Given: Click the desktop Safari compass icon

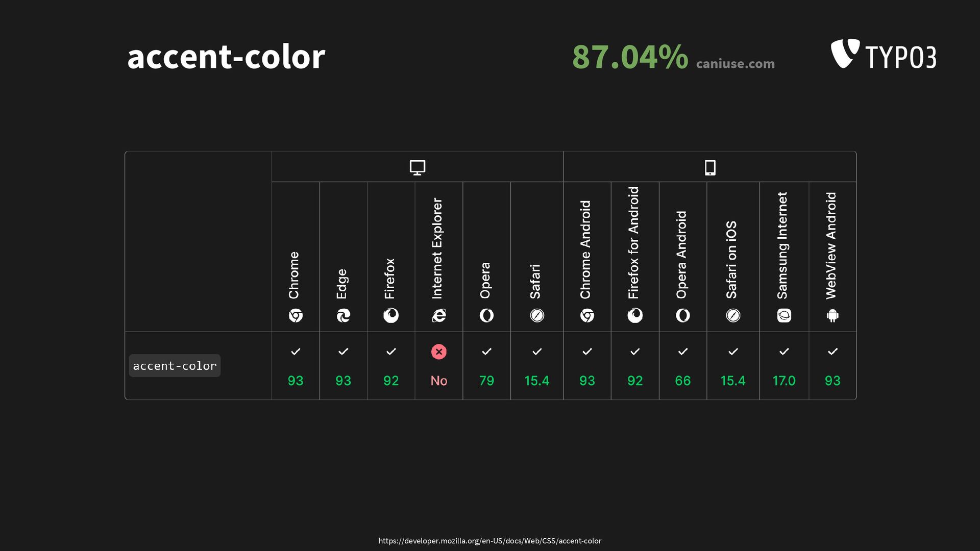Looking at the screenshot, I should [x=537, y=316].
